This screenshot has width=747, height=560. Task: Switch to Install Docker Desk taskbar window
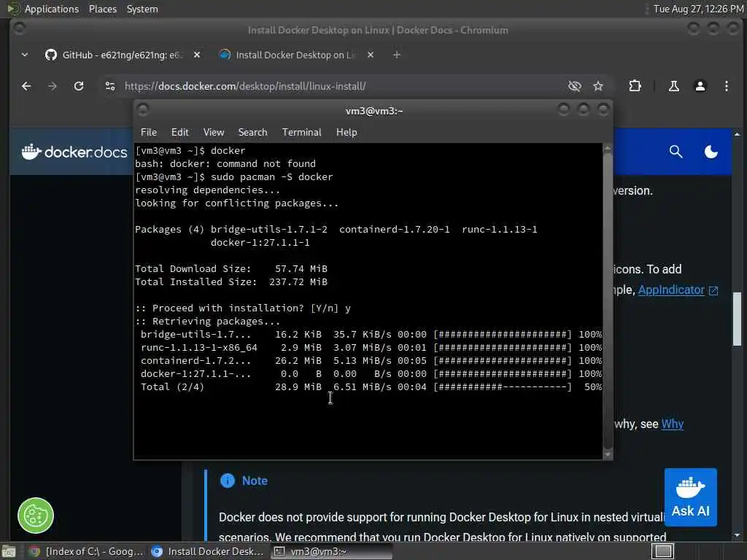[208, 551]
